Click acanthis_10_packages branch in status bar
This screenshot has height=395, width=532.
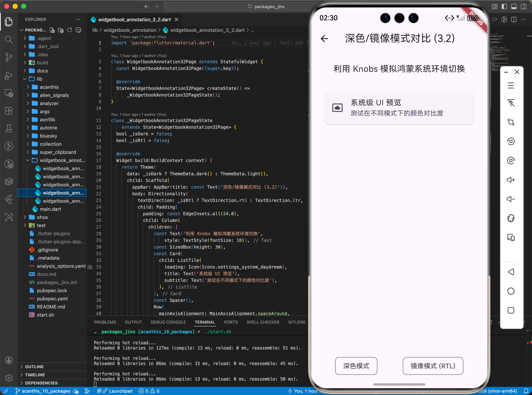point(46,391)
